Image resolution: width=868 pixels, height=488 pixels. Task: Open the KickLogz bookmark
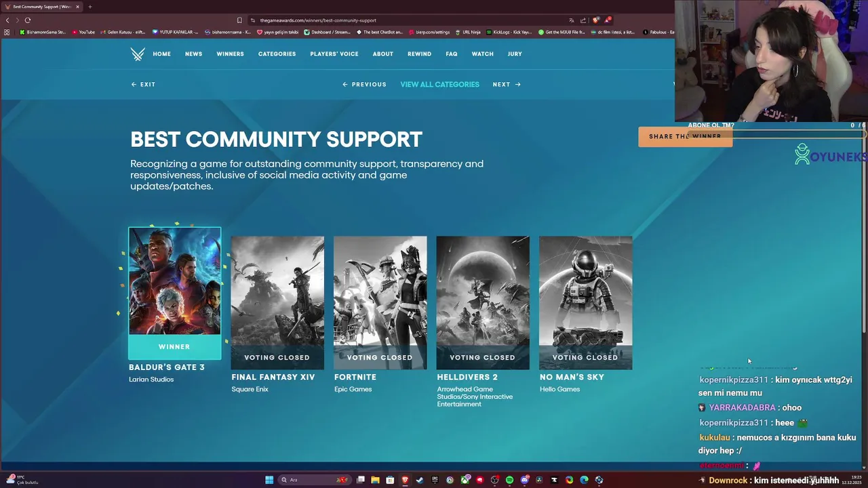tap(509, 32)
